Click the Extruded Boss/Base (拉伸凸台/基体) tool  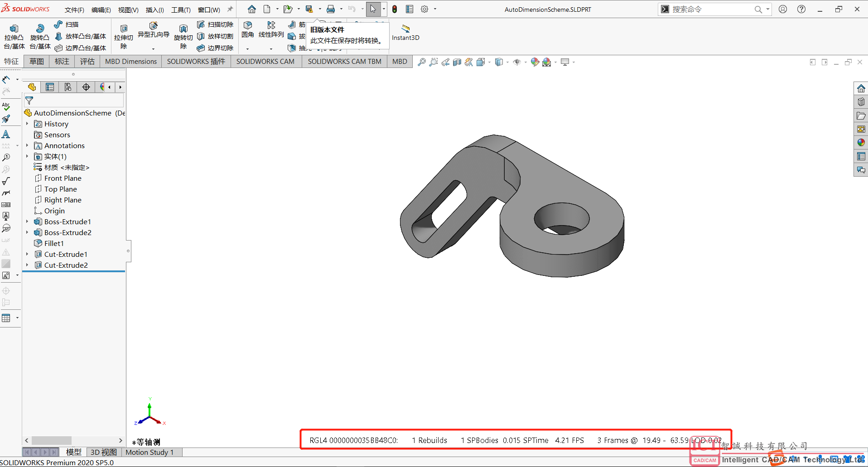(x=14, y=36)
